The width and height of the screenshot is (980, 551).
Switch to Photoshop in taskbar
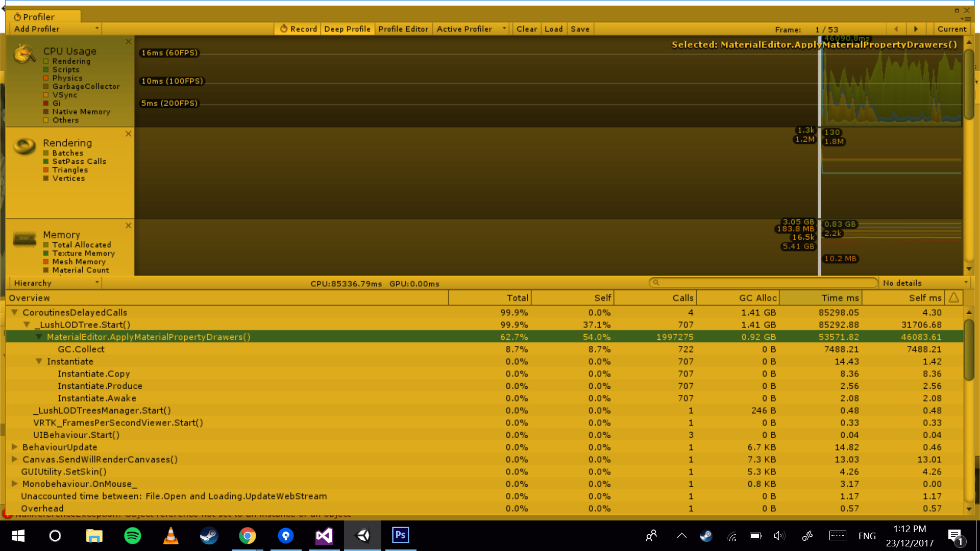pos(401,536)
